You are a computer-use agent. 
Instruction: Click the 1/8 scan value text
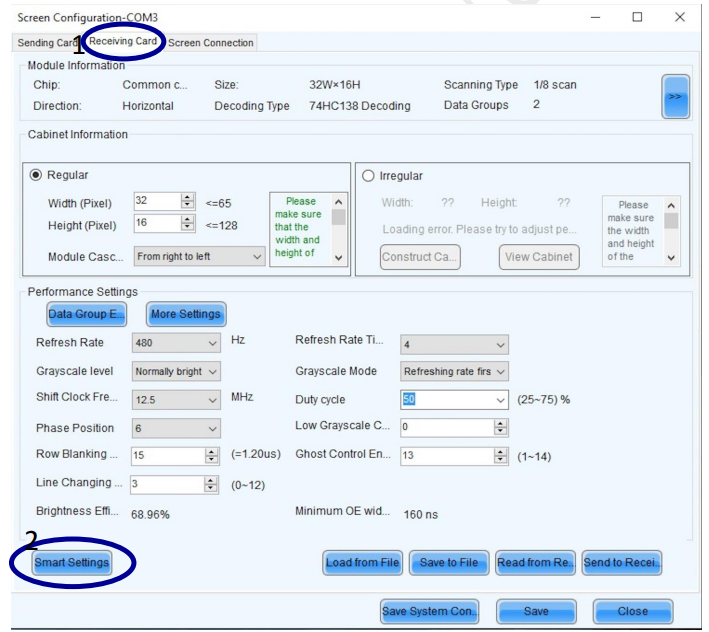[x=555, y=85]
